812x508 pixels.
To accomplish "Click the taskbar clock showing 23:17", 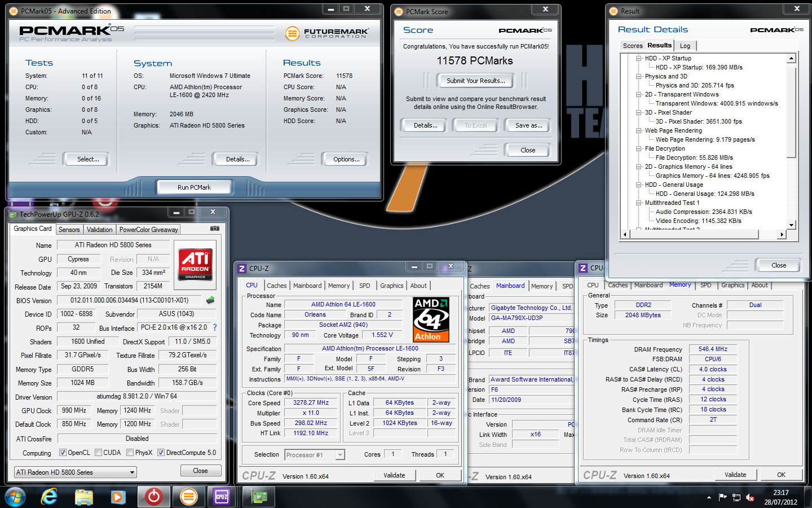I will (781, 497).
